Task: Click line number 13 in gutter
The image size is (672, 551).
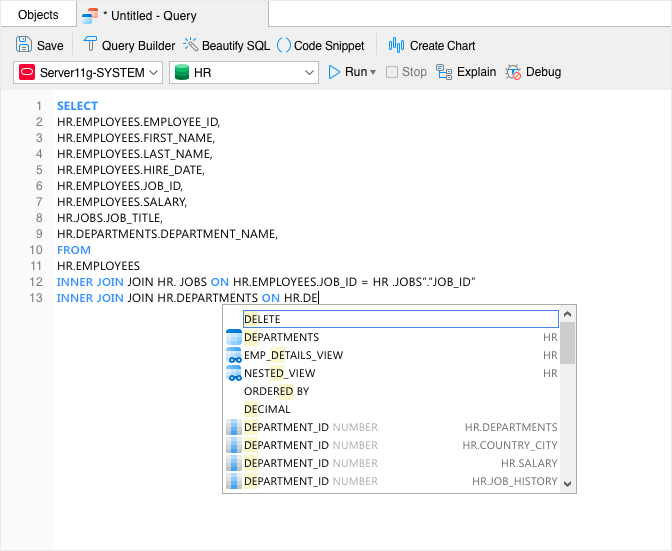Action: (36, 298)
